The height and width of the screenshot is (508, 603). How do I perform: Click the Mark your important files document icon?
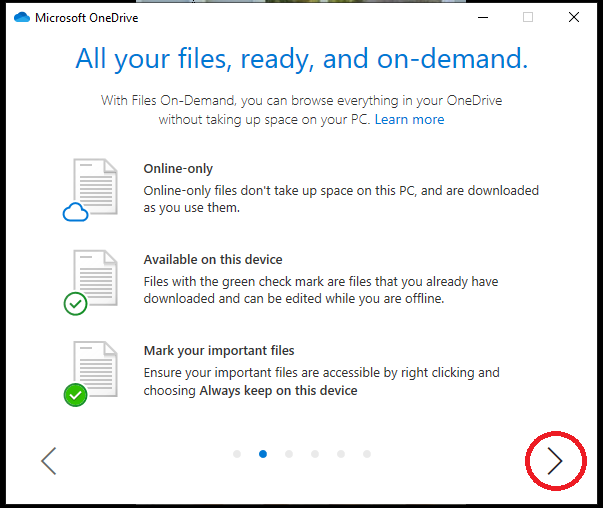click(90, 373)
